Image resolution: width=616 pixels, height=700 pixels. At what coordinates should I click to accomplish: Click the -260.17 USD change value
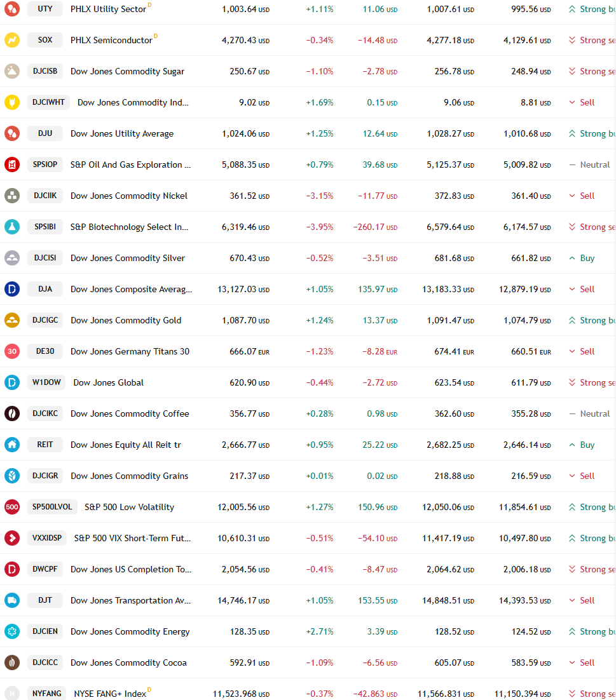(x=375, y=227)
